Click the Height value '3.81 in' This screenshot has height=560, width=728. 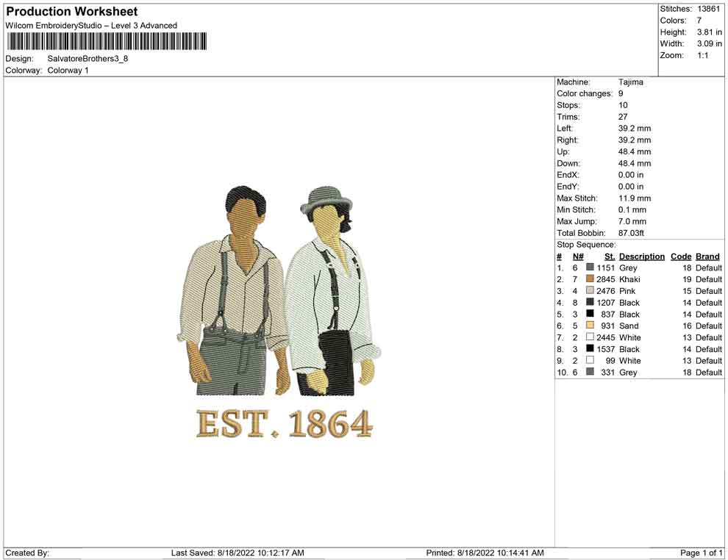pos(710,32)
